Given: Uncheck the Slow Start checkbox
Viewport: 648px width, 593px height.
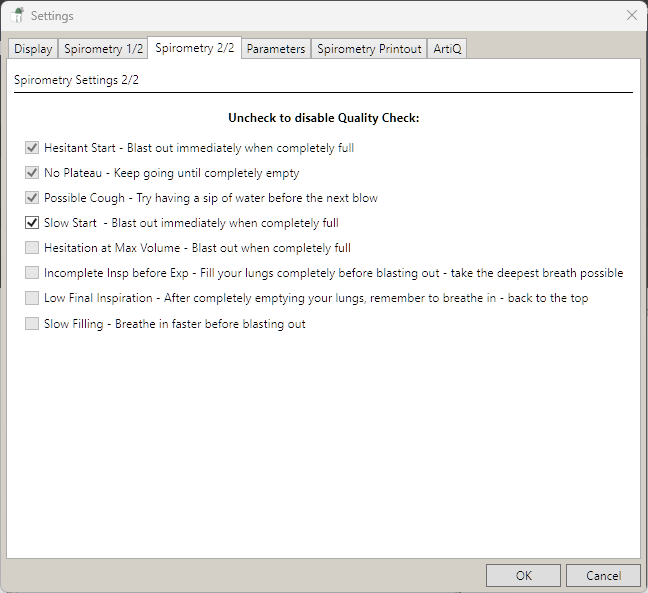Looking at the screenshot, I should 32,223.
